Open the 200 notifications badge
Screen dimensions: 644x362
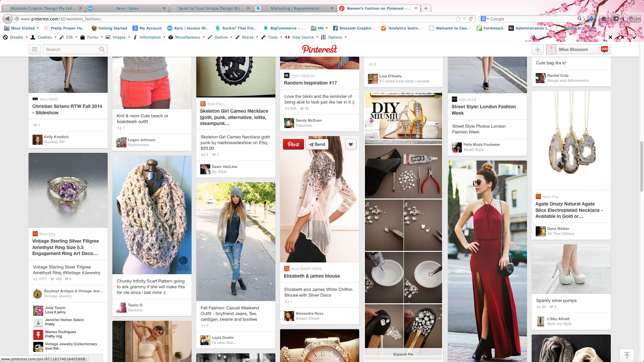(605, 49)
